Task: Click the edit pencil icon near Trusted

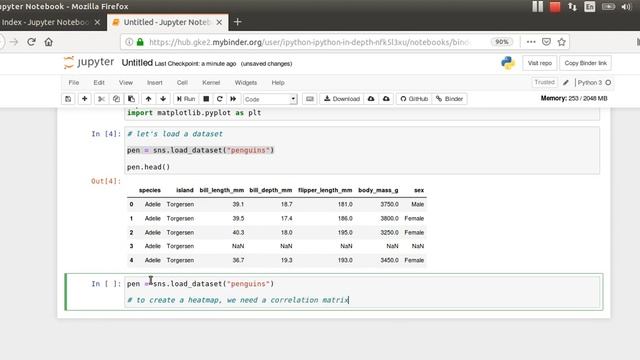Action: [x=566, y=82]
